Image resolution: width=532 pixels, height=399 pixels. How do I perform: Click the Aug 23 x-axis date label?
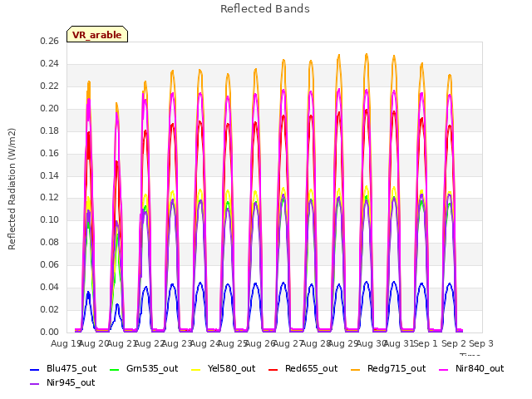coord(177,343)
